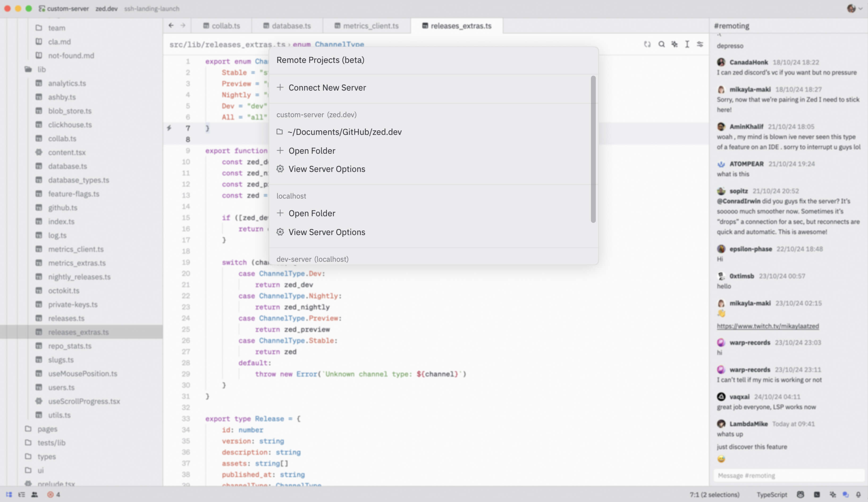Click Connect New Server
Viewport: 868px width, 502px height.
[327, 87]
